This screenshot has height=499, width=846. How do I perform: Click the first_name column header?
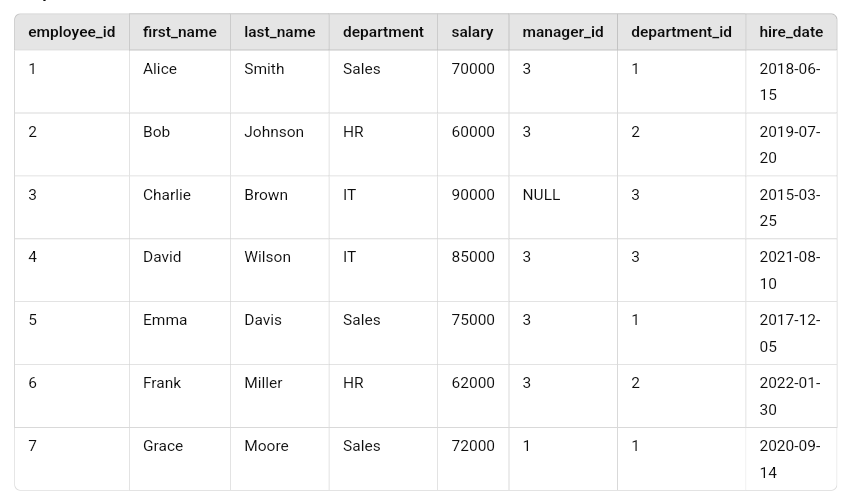(179, 32)
